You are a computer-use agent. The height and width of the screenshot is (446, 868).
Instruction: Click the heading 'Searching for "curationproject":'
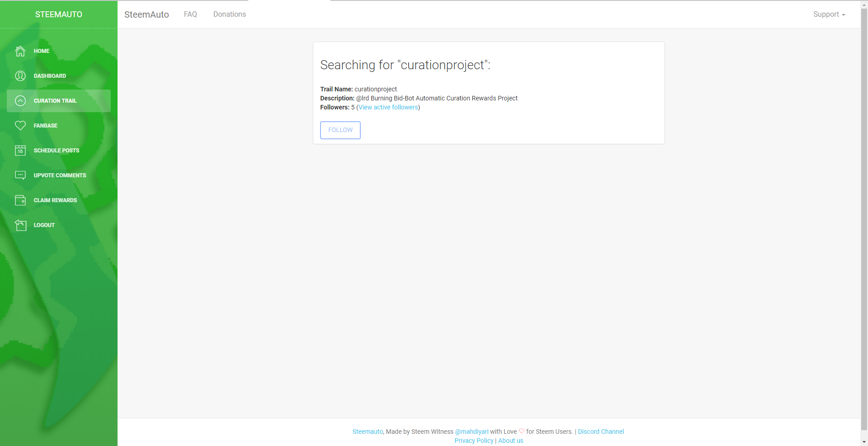click(x=405, y=65)
